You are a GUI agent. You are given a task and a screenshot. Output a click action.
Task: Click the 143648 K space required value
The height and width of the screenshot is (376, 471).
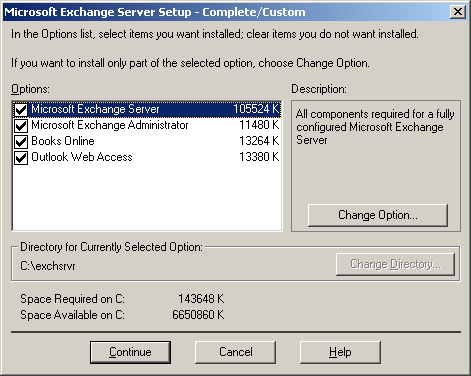pyautogui.click(x=201, y=299)
